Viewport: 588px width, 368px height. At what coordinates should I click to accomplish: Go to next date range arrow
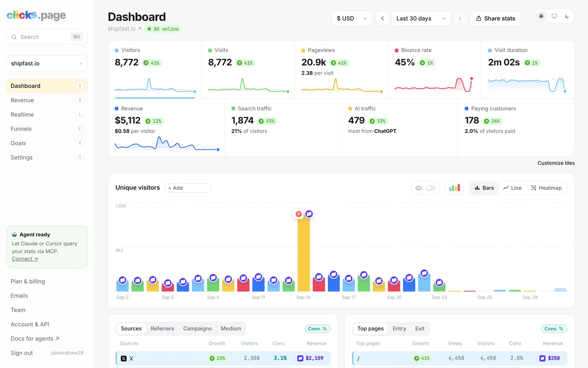[x=459, y=18]
